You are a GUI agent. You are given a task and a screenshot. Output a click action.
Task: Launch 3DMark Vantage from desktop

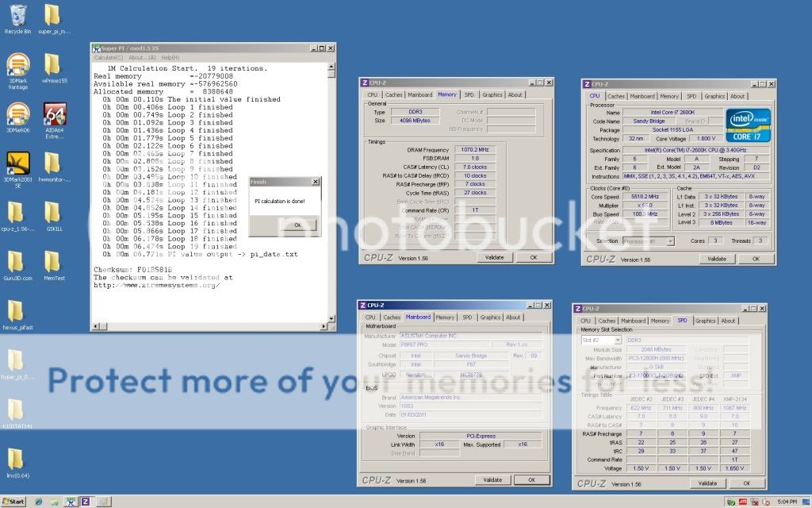pyautogui.click(x=17, y=66)
